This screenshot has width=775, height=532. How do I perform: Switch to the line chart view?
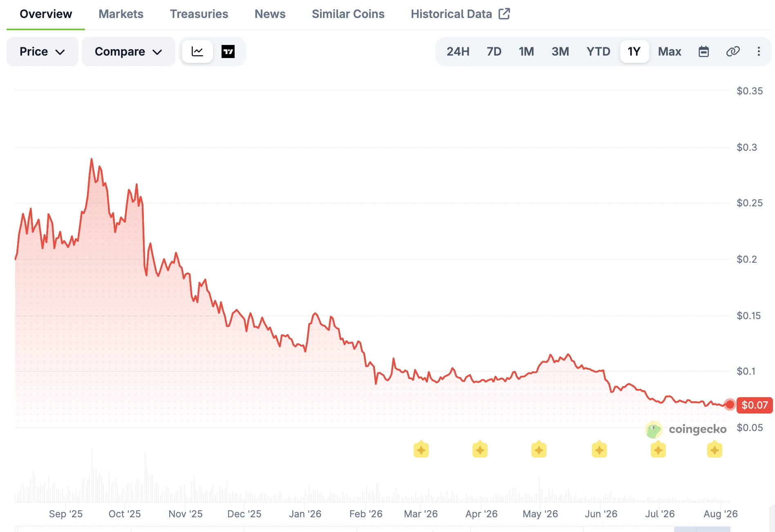tap(197, 51)
